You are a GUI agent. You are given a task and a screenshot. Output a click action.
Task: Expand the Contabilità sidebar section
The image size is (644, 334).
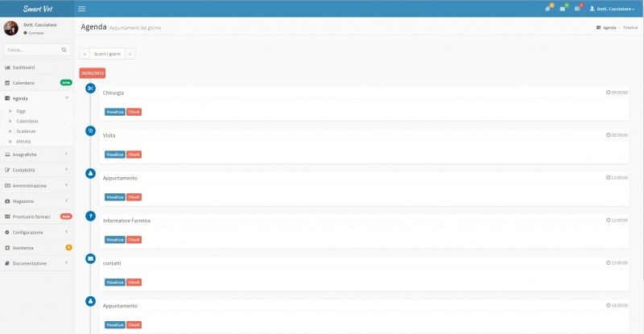click(x=36, y=170)
